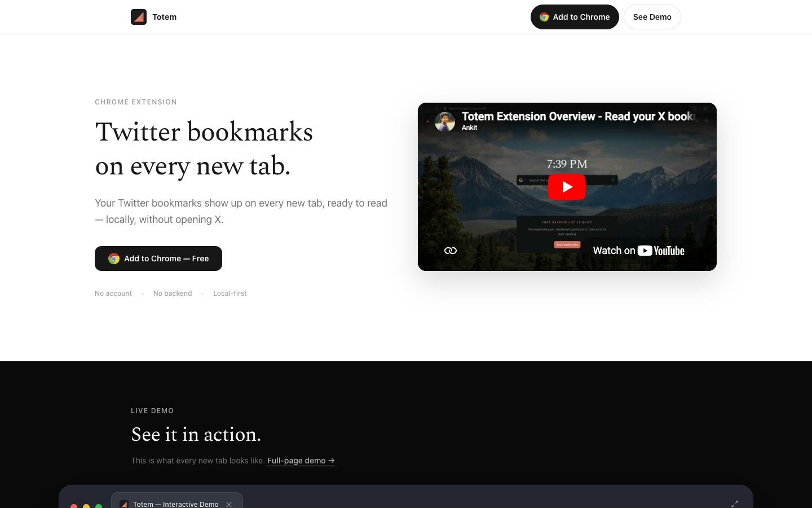The height and width of the screenshot is (508, 812).
Task: Click Add to Chrome — Free button
Action: pos(158,259)
